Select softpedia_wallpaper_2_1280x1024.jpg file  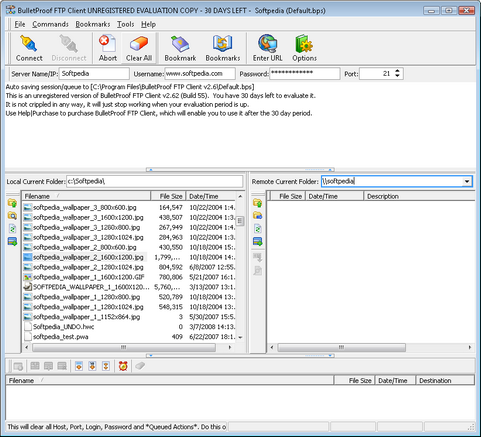point(88,267)
